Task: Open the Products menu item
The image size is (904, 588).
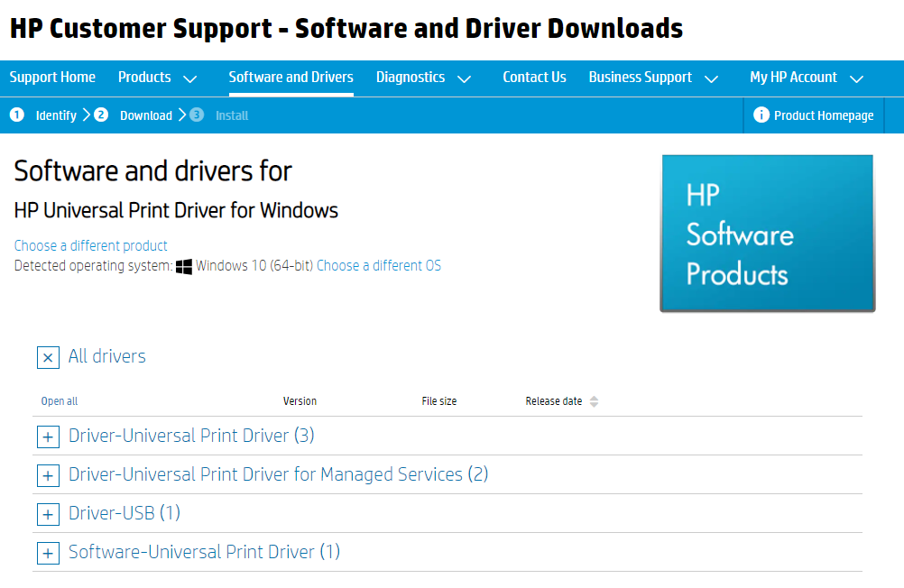Action: pyautogui.click(x=144, y=78)
